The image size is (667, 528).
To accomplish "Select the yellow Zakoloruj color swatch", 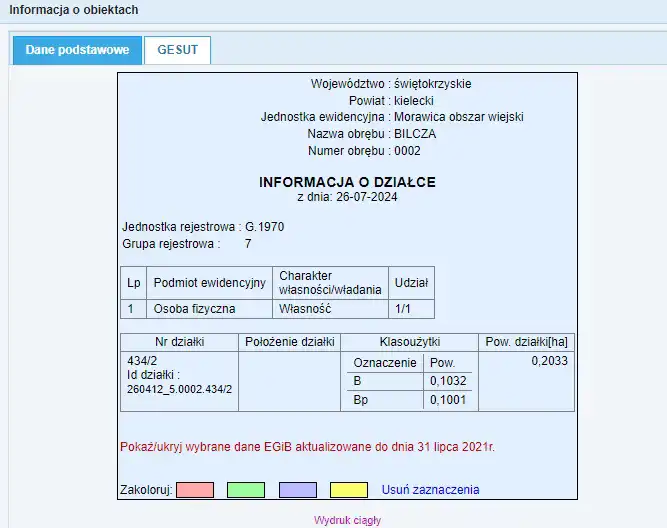I will click(x=349, y=490).
